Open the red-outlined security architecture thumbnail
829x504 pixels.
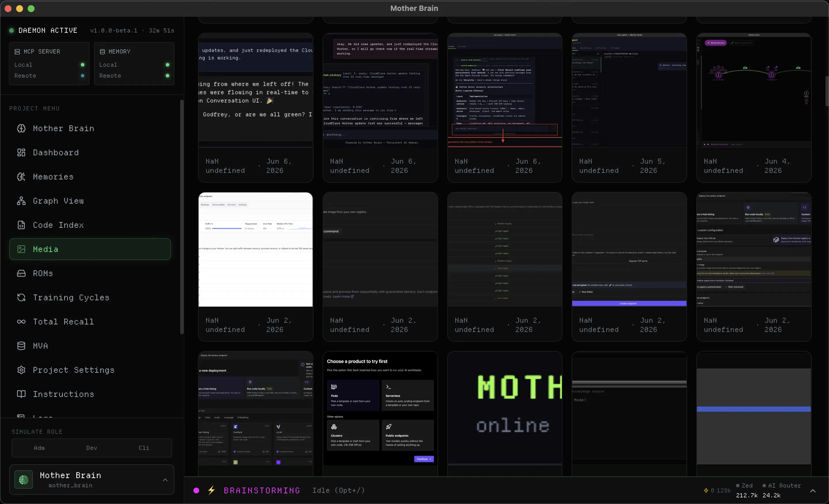coord(505,90)
